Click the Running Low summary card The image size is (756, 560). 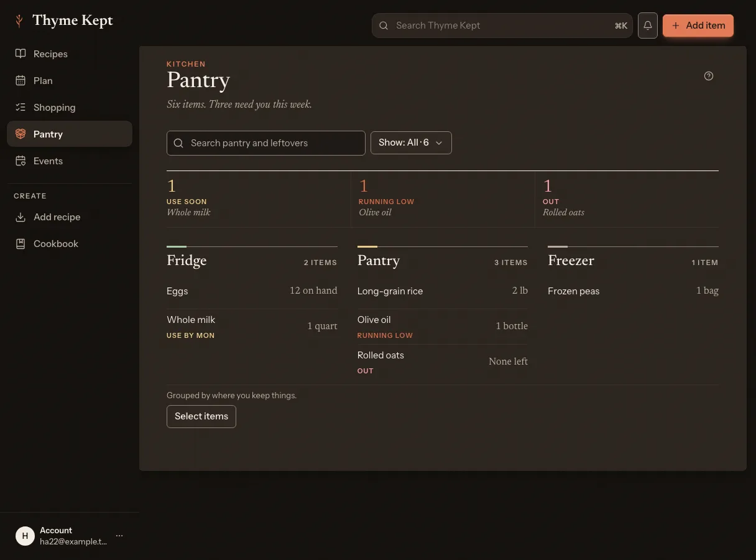point(443,199)
